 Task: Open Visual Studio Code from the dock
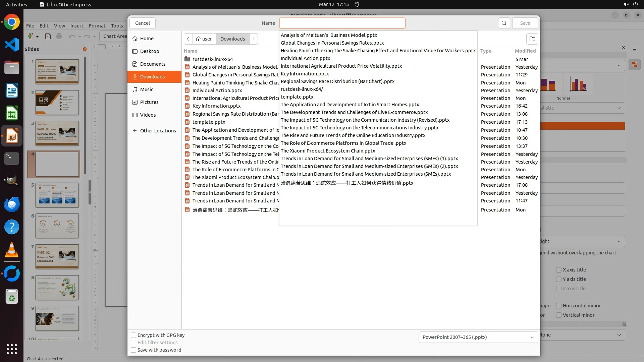pos(12,45)
